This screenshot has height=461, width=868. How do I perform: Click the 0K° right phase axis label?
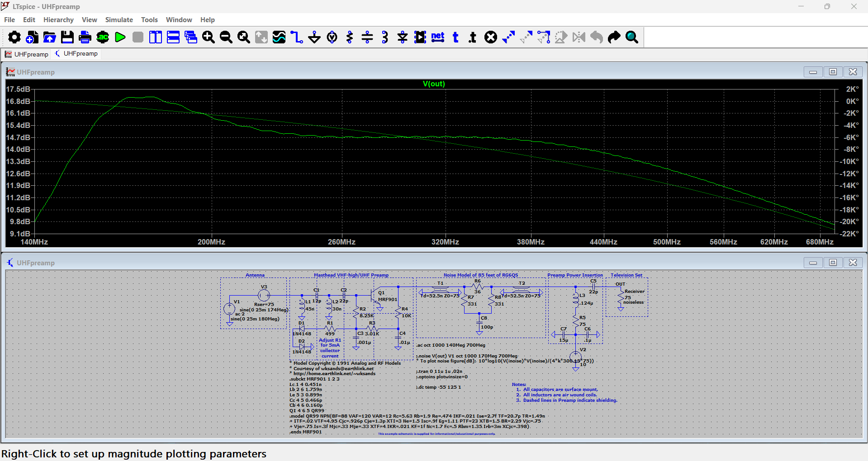pos(852,102)
